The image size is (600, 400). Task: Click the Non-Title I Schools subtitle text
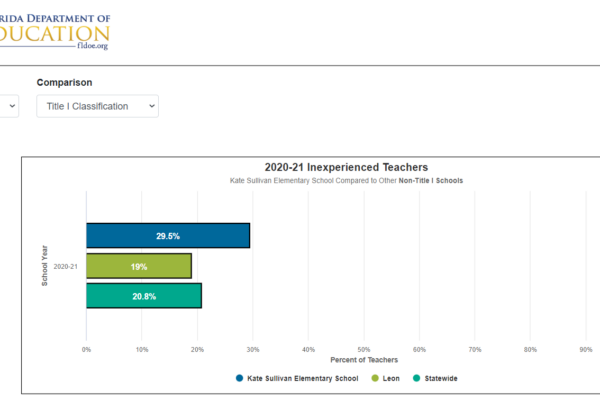(431, 181)
